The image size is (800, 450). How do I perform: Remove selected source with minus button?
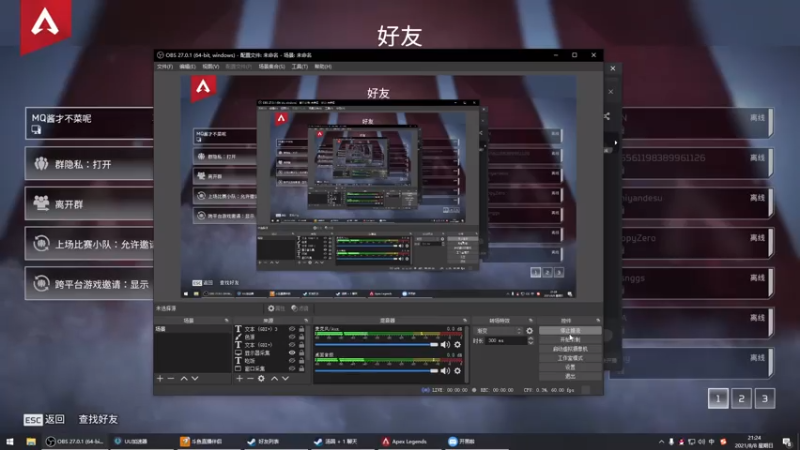(250, 379)
